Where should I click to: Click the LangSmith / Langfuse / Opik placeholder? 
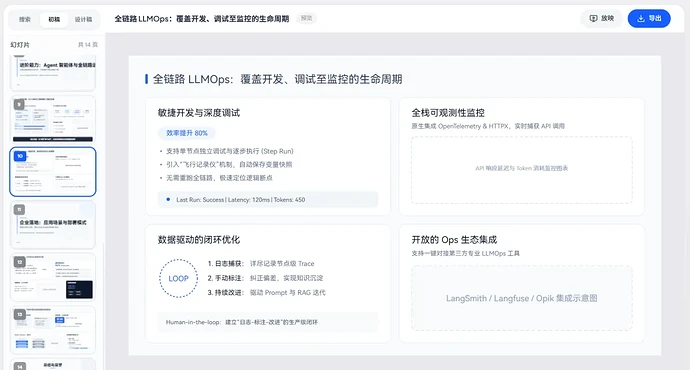[x=521, y=298]
